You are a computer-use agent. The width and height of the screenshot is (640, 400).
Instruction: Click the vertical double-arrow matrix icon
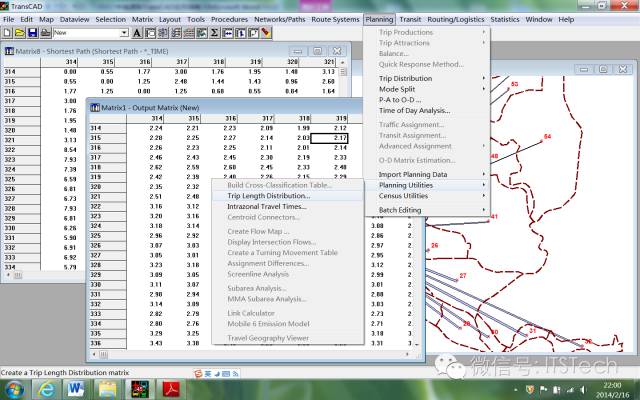coord(240,33)
